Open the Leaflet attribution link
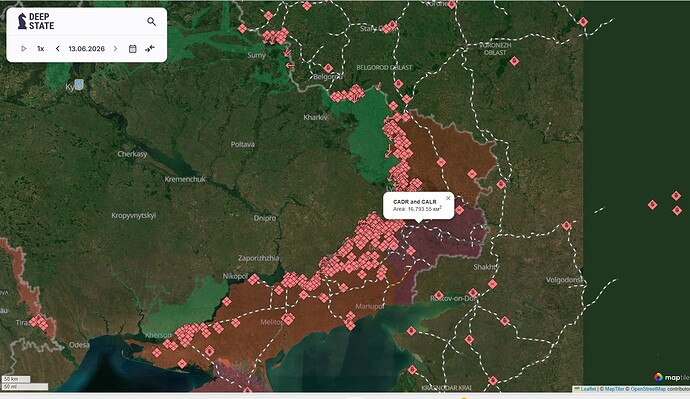Screen dimensions: 690x399 [588, 389]
